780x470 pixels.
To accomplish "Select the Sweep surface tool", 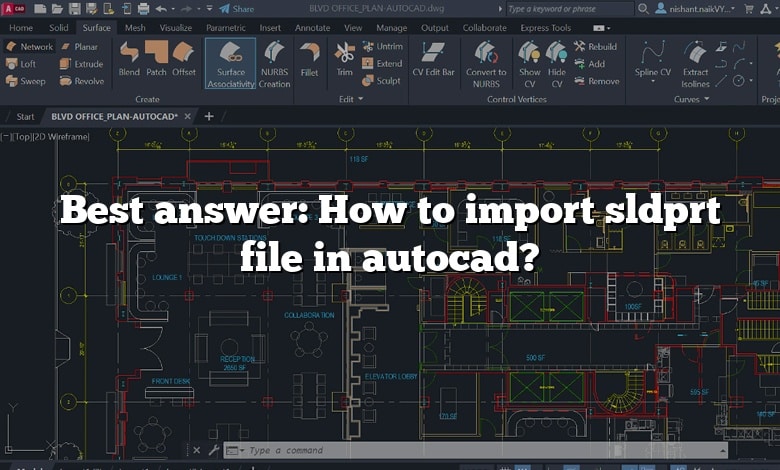I will coord(26,81).
